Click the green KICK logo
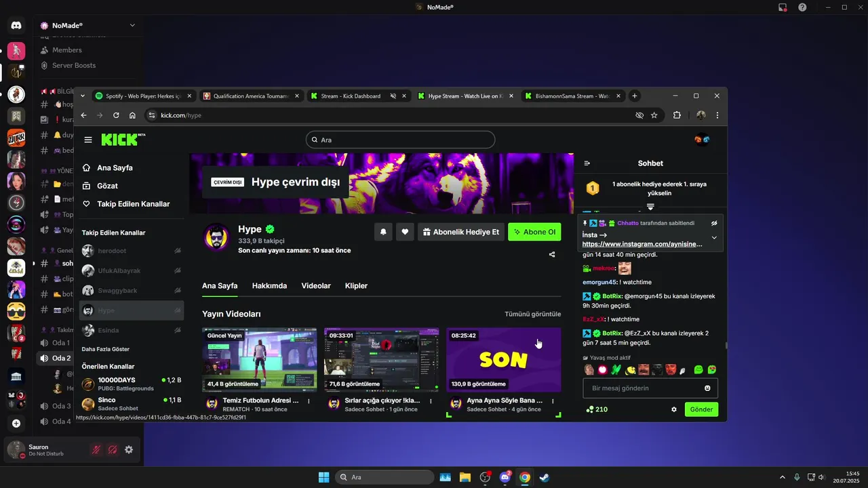The image size is (868, 488). click(123, 139)
